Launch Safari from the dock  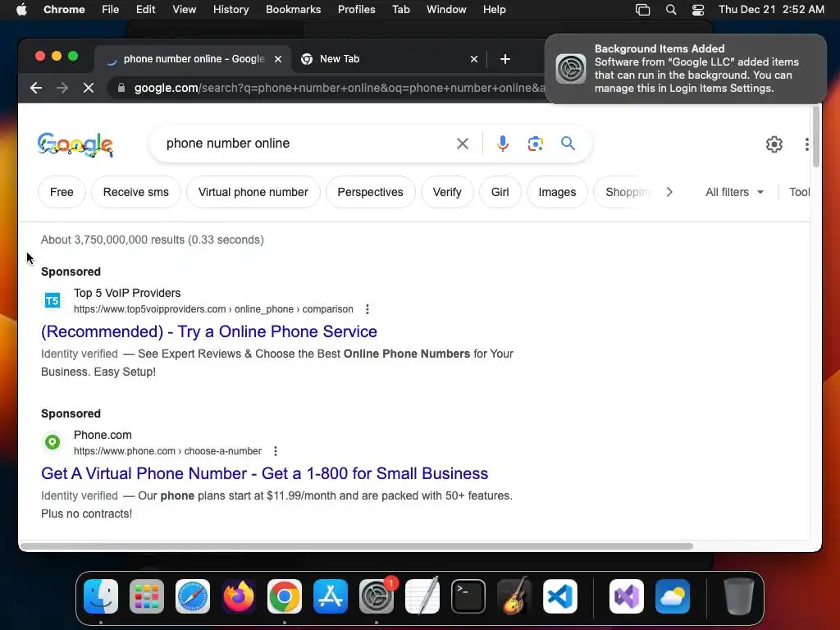point(193,596)
